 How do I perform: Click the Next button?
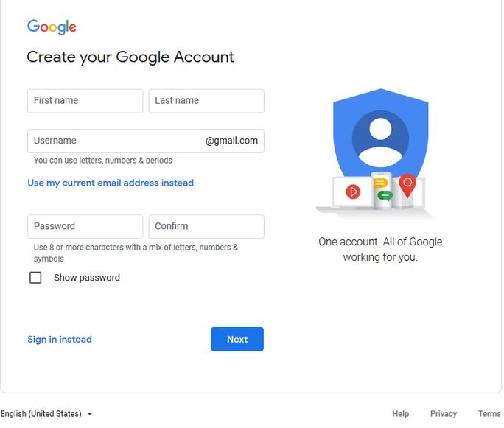tap(237, 339)
